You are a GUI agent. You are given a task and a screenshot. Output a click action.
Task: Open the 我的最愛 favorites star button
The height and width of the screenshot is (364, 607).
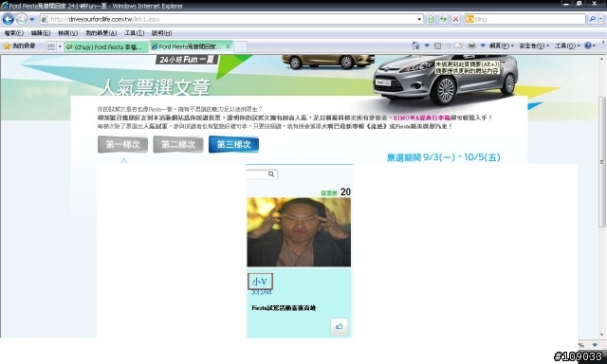tap(19, 46)
